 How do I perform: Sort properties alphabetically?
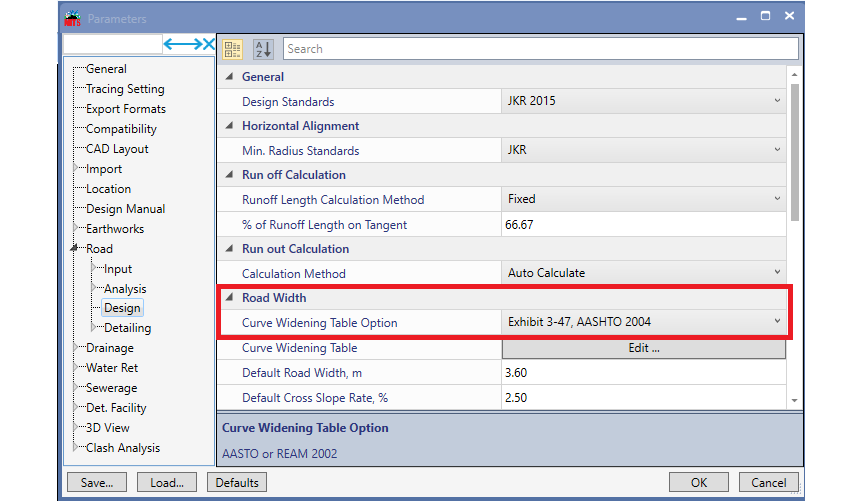pos(263,49)
